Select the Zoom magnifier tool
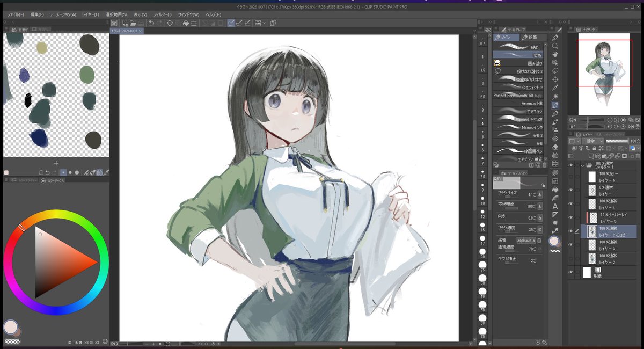The height and width of the screenshot is (349, 644). 555,46
